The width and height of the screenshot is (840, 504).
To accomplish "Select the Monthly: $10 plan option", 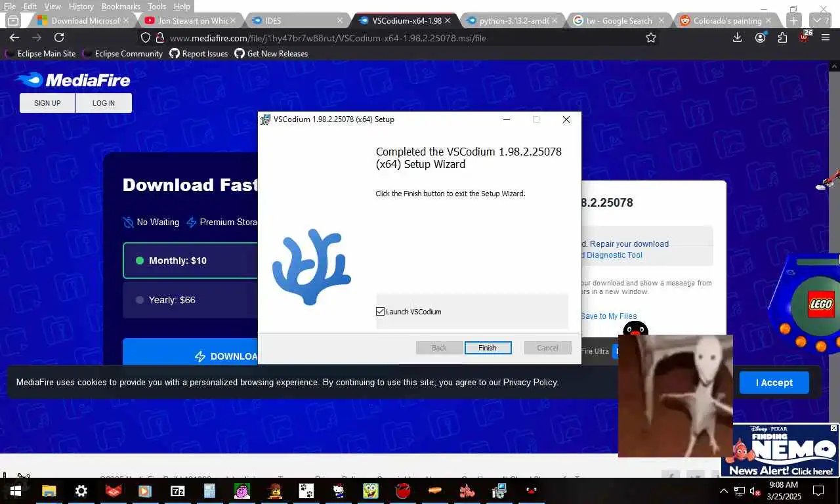I will pyautogui.click(x=190, y=261).
